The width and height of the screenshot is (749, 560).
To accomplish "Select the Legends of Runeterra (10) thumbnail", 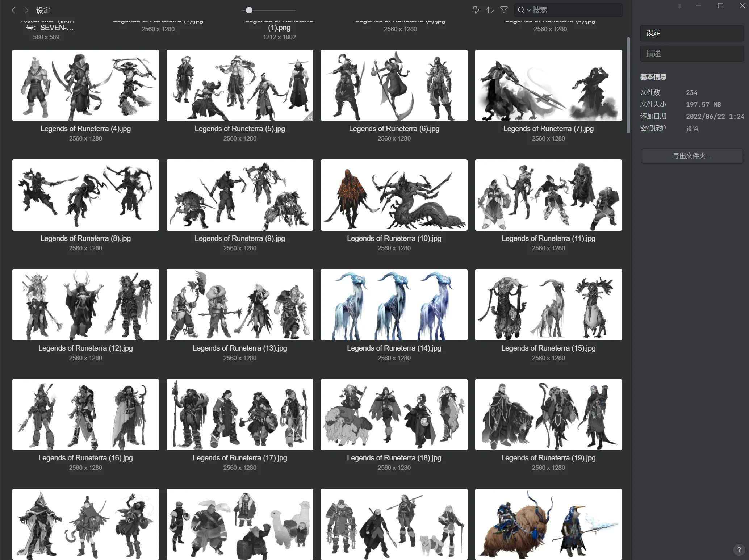I will (x=394, y=195).
